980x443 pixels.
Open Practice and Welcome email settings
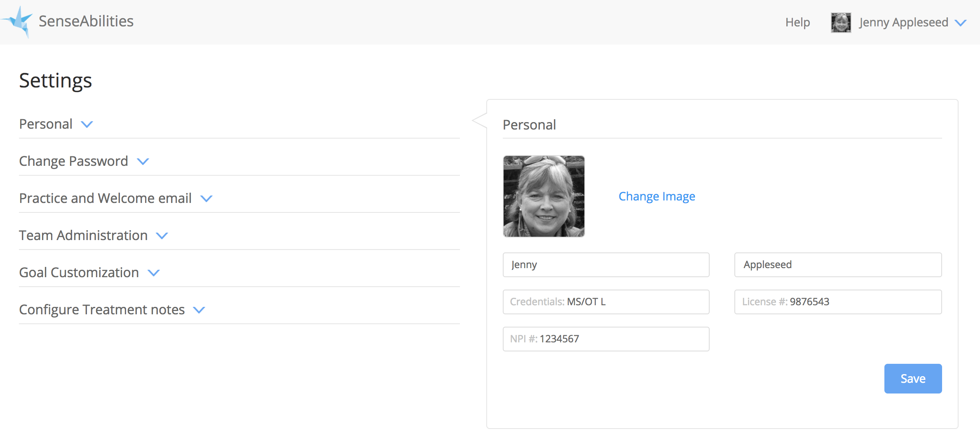click(x=105, y=198)
